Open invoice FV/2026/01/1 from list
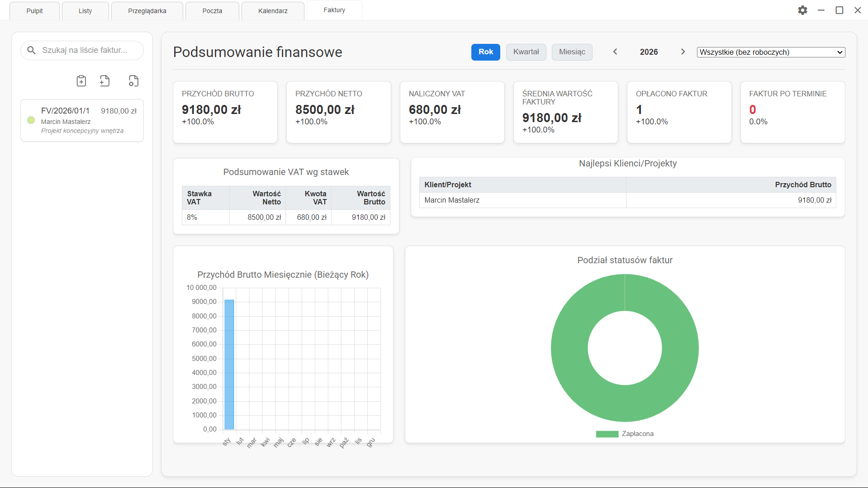Screen dimensions: 868x488 pos(82,120)
